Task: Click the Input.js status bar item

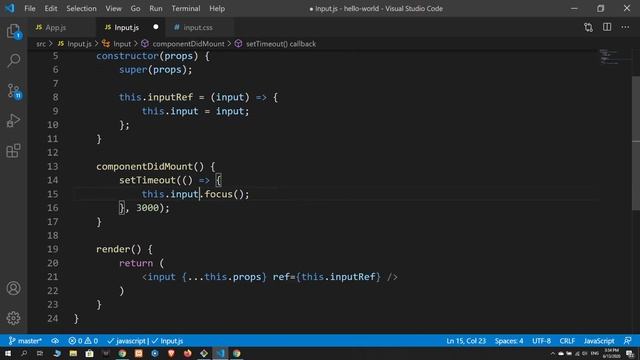Action: 167,341
